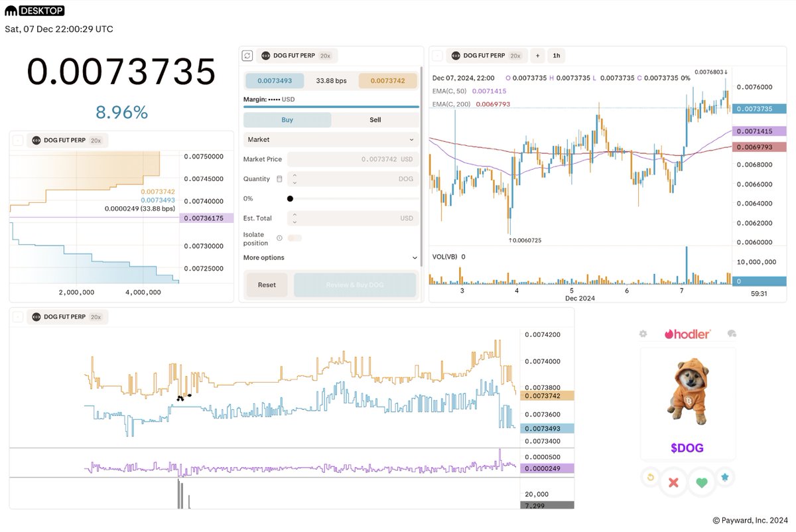Open the DOG FUT PERP selector in the spread chart
The height and width of the screenshot is (532, 796).
(67, 317)
